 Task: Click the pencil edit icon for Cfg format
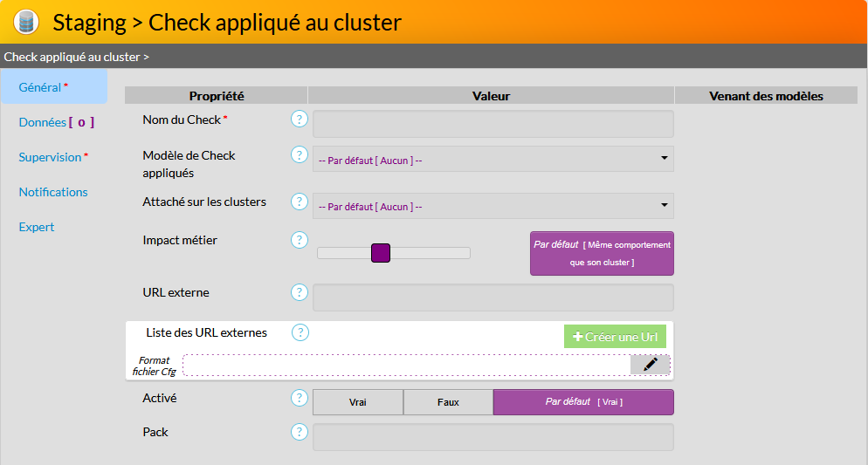(650, 365)
